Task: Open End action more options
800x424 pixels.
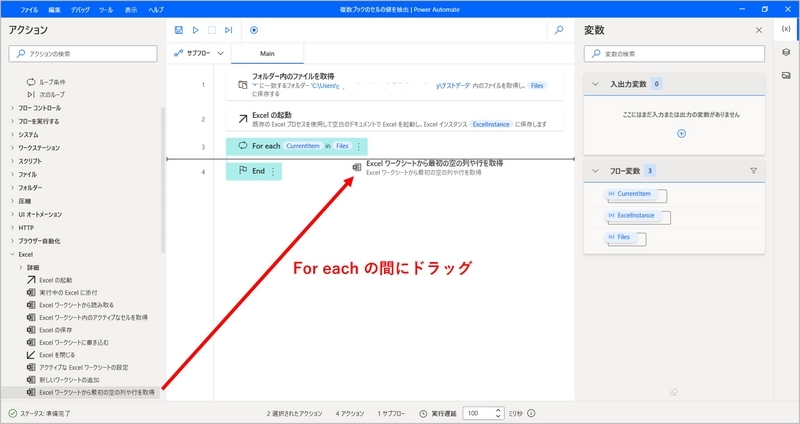Action: click(x=273, y=171)
